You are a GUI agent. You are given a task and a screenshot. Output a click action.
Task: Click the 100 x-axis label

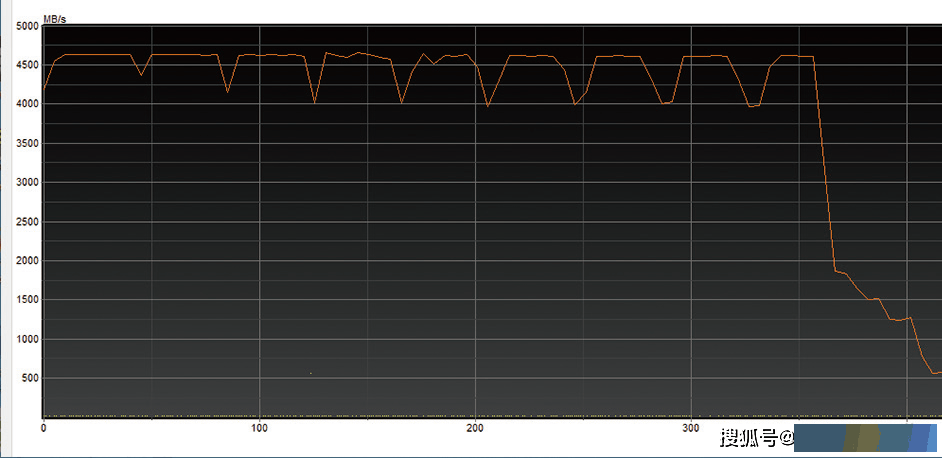pyautogui.click(x=259, y=429)
